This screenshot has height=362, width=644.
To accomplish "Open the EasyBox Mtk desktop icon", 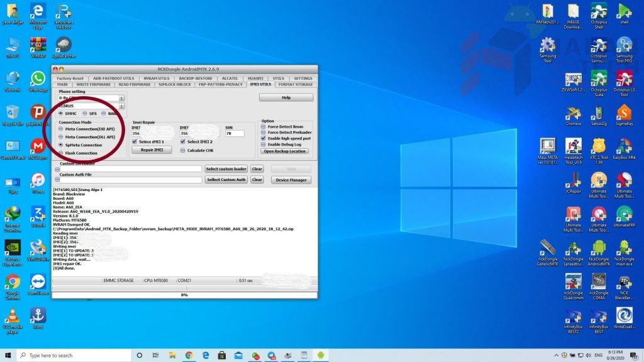I will point(624,148).
